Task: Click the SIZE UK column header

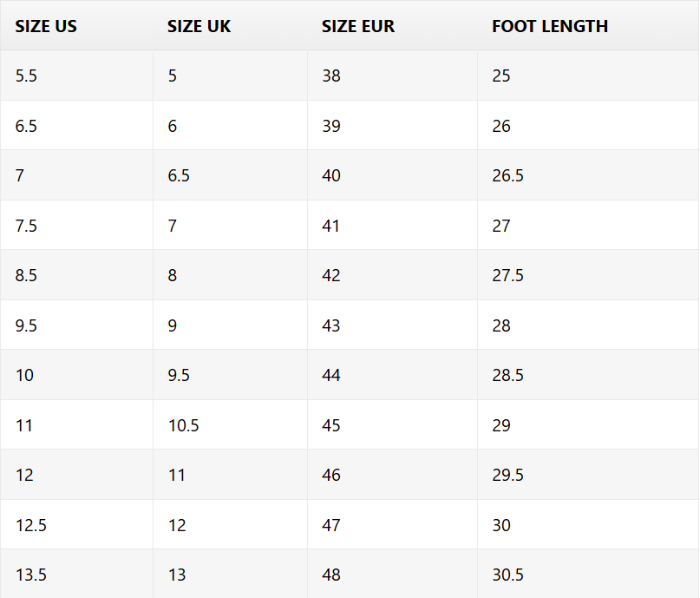Action: (231, 25)
